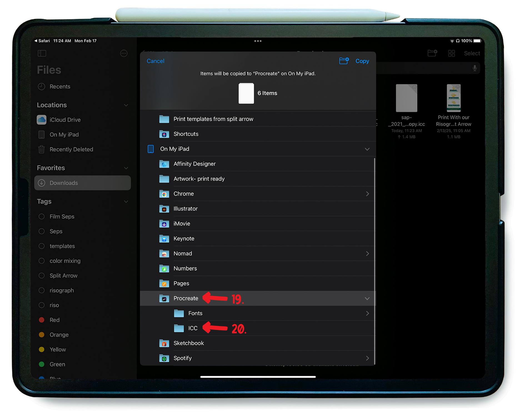Choose the Nomad folder icon

pyautogui.click(x=164, y=254)
